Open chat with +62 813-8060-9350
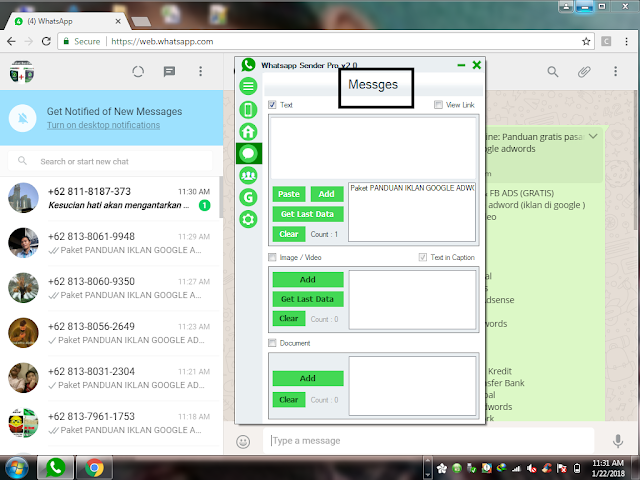The width and height of the screenshot is (640, 480). coord(110,288)
